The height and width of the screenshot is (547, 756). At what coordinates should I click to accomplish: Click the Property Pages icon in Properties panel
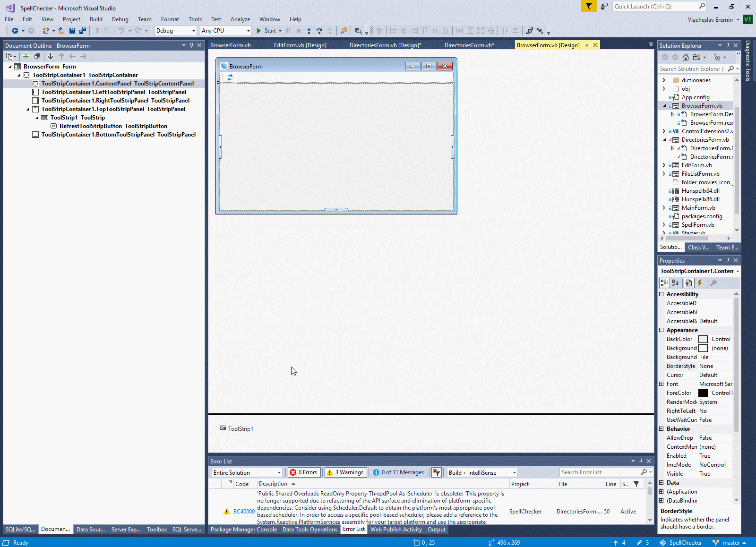(688, 283)
